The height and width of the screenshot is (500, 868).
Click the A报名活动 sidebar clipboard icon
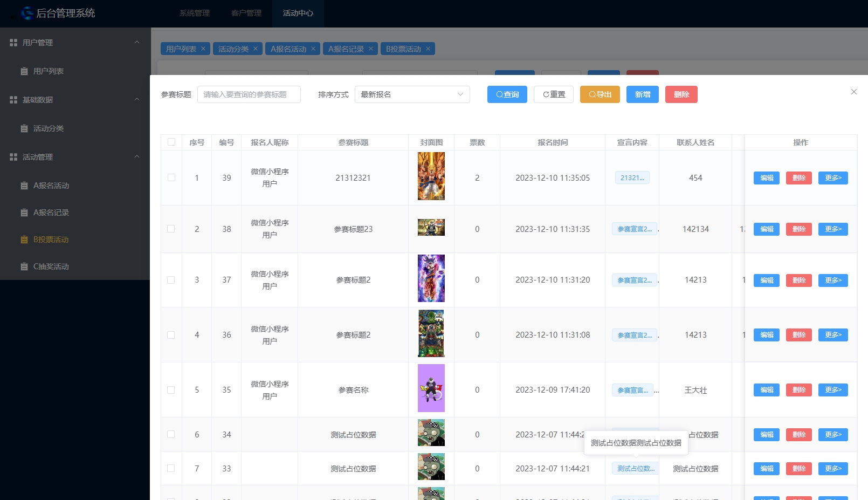pos(24,186)
